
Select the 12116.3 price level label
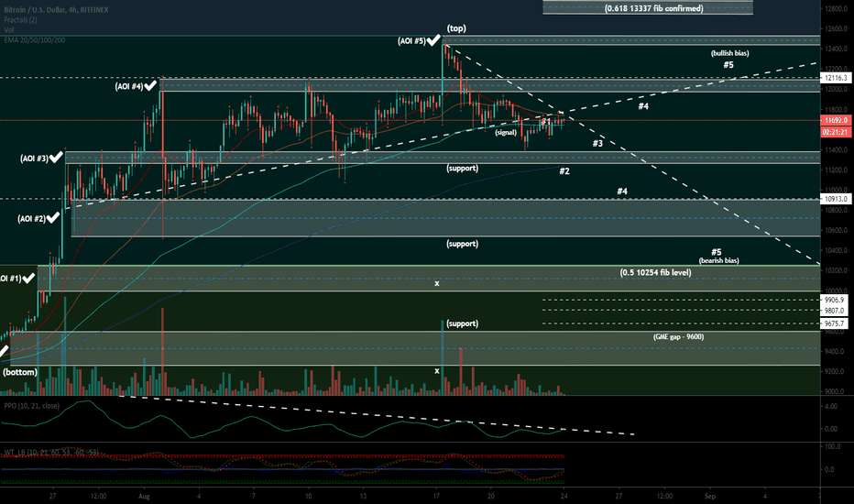[x=836, y=79]
